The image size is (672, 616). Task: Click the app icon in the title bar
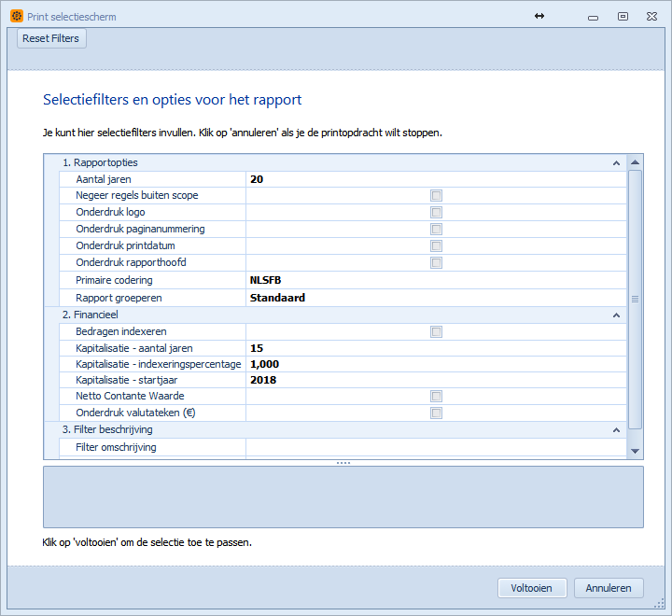[x=17, y=17]
